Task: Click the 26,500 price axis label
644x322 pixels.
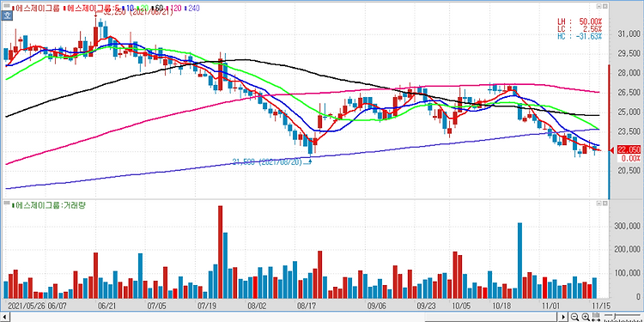Action: pos(629,93)
